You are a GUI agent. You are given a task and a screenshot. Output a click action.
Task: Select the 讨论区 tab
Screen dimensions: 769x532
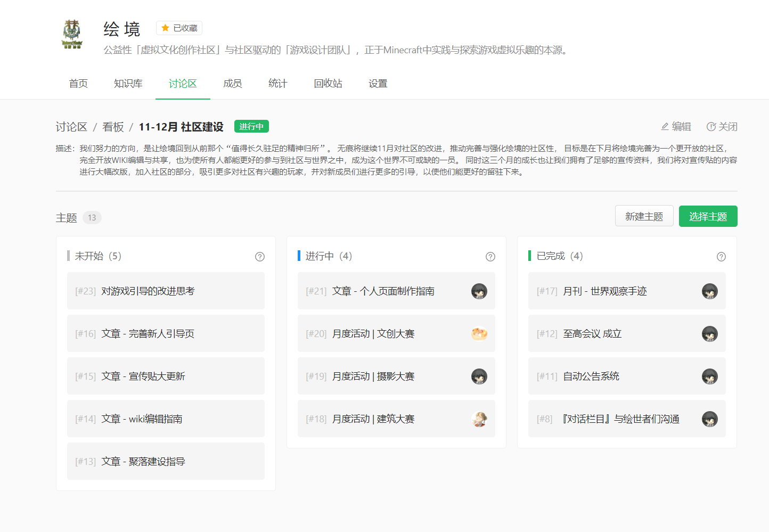183,84
